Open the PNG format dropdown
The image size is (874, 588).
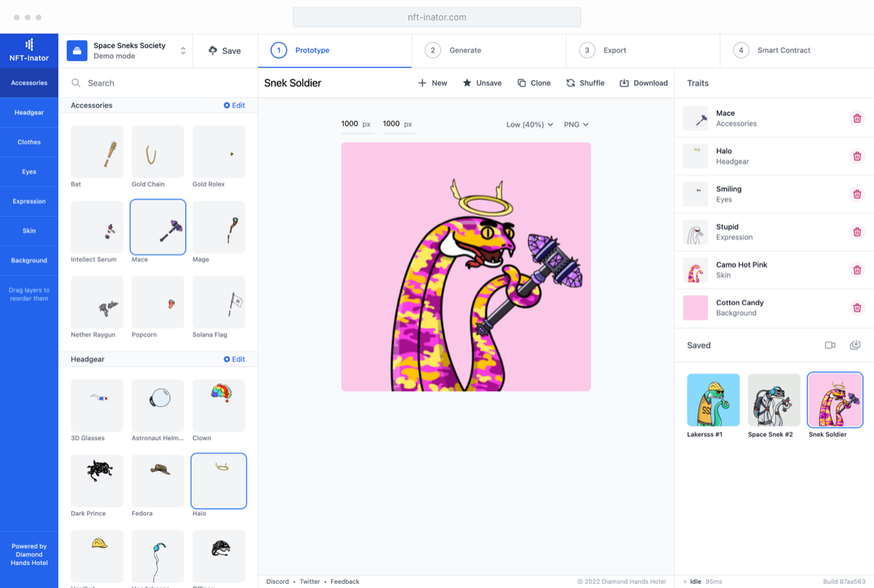coord(576,124)
